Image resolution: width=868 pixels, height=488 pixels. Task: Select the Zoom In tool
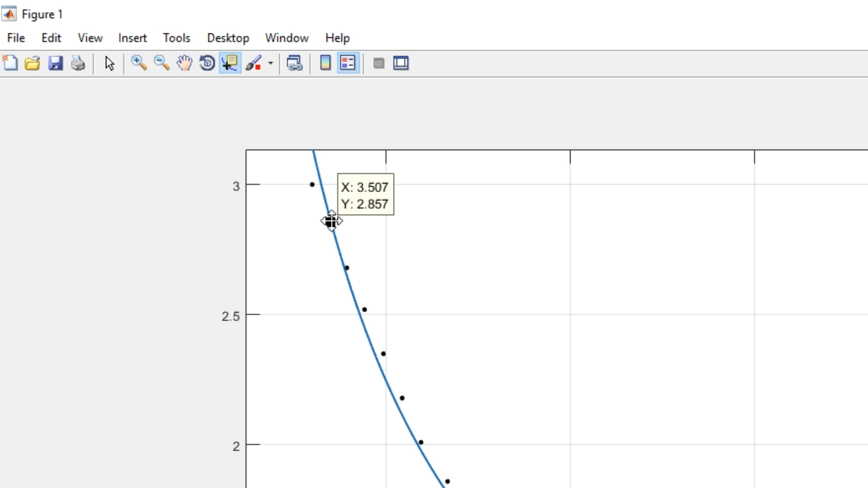click(139, 63)
